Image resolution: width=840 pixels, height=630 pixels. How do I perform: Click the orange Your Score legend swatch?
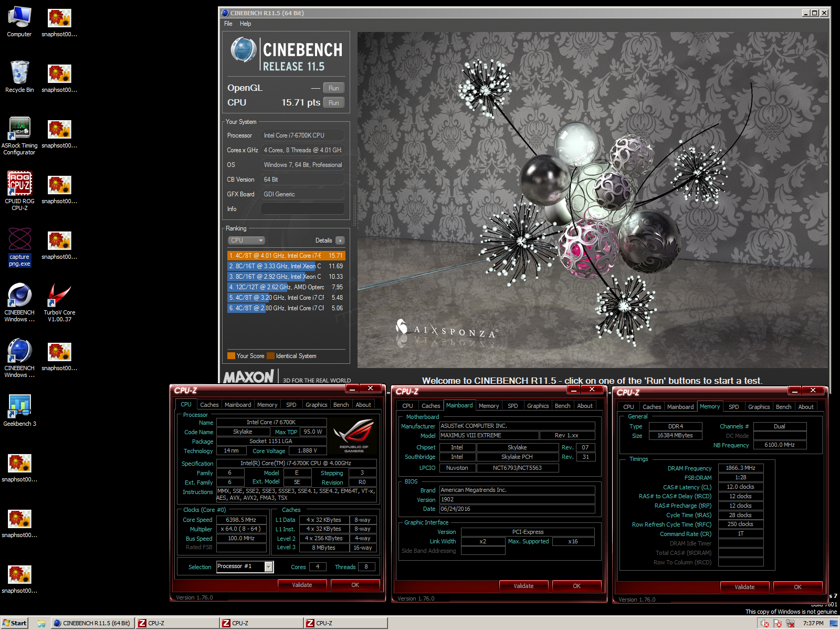(231, 356)
